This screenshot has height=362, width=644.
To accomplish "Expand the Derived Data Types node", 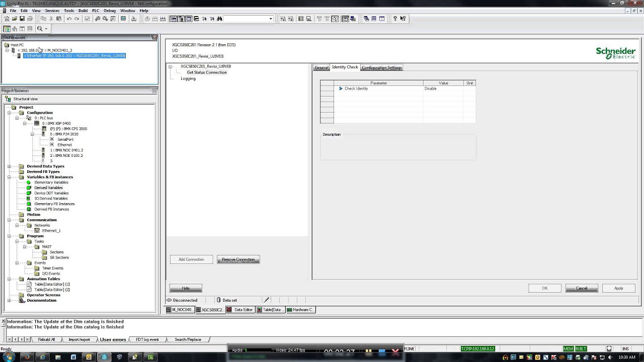I will (x=9, y=166).
